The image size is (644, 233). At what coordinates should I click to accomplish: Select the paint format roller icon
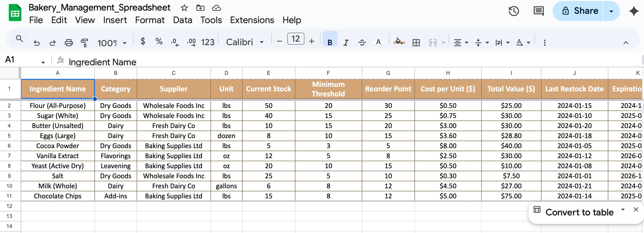coord(84,43)
